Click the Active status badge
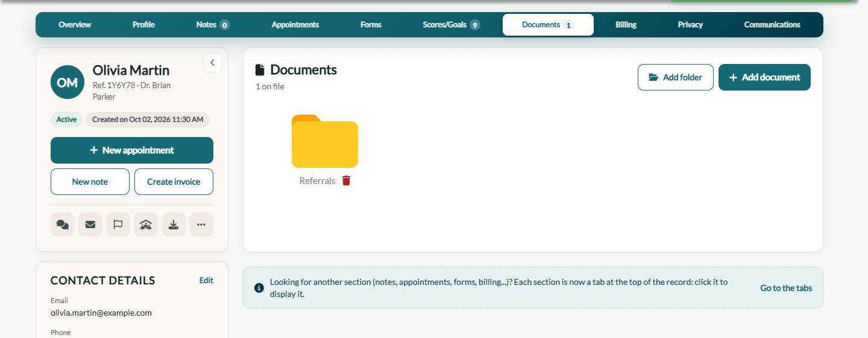Viewport: 868px width, 338px height. 66,120
